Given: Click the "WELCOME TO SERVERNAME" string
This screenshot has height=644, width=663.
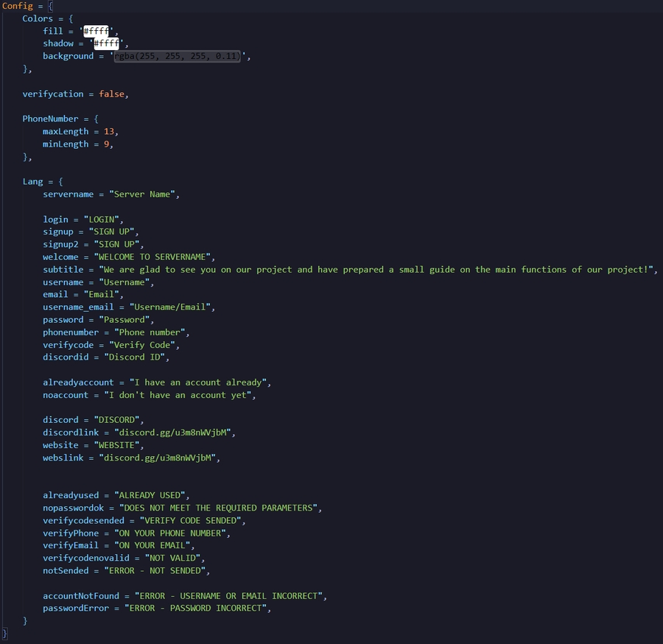Looking at the screenshot, I should tap(153, 257).
